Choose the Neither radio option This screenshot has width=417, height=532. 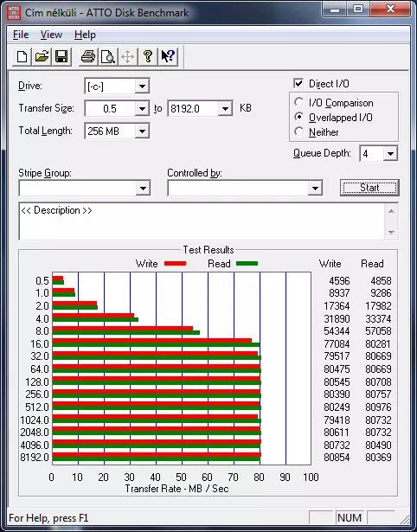pos(299,131)
